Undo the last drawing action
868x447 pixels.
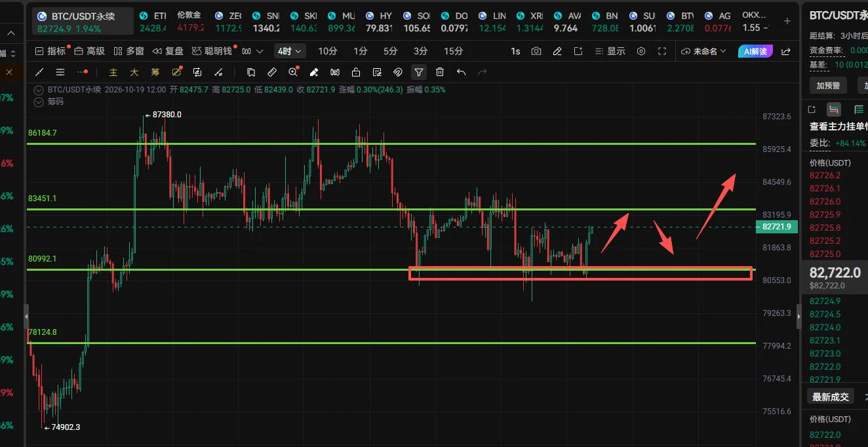tap(461, 72)
